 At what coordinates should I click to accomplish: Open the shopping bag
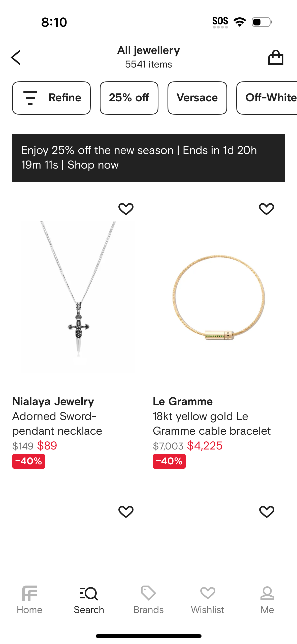coord(276,57)
